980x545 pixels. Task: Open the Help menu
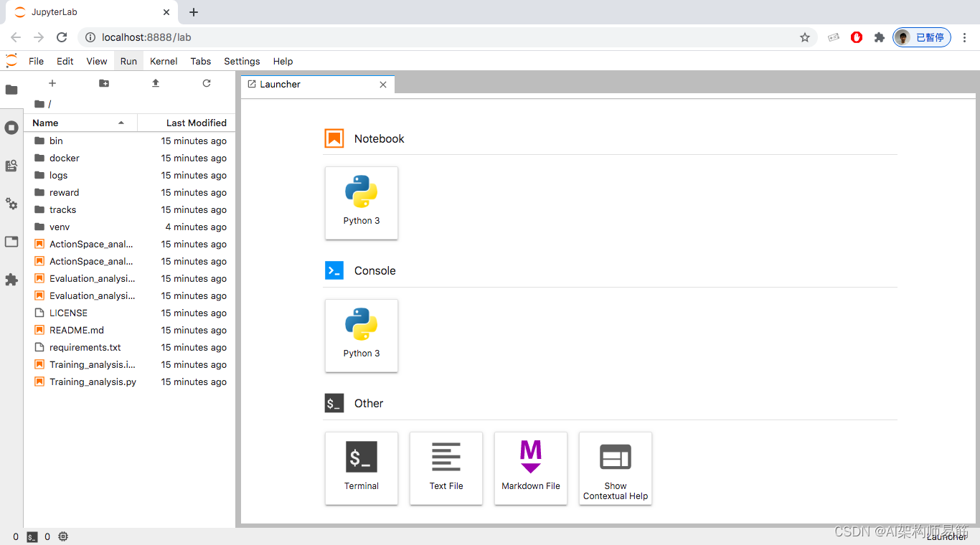coord(283,61)
